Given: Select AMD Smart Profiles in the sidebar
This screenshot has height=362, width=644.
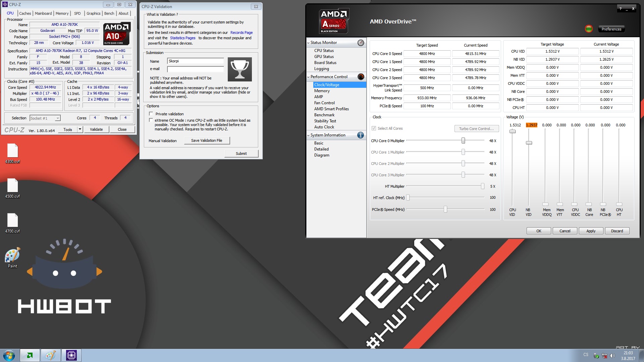Looking at the screenshot, I should (x=331, y=109).
